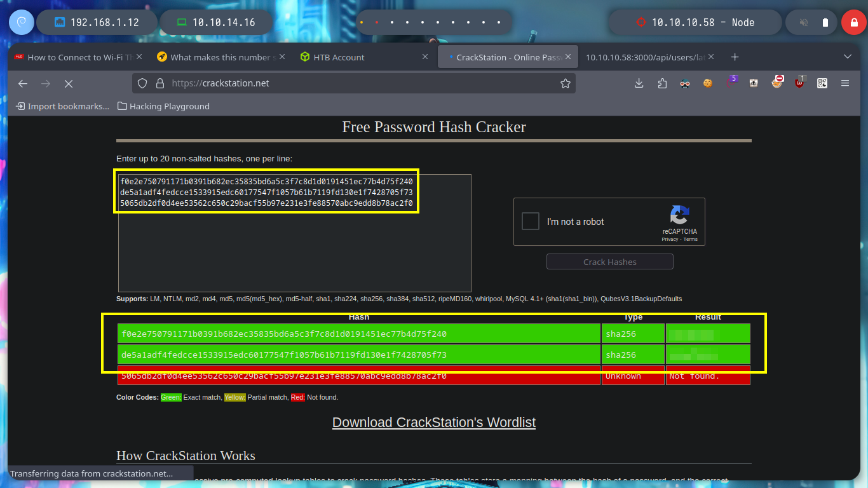Click the site padlock icon
The height and width of the screenshot is (488, 868).
(x=159, y=83)
